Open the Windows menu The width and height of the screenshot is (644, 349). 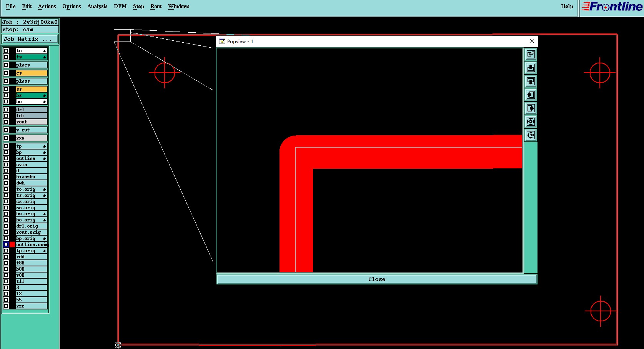coord(179,6)
